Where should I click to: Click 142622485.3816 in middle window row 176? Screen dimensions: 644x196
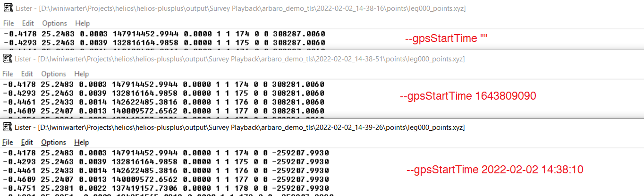click(x=145, y=102)
